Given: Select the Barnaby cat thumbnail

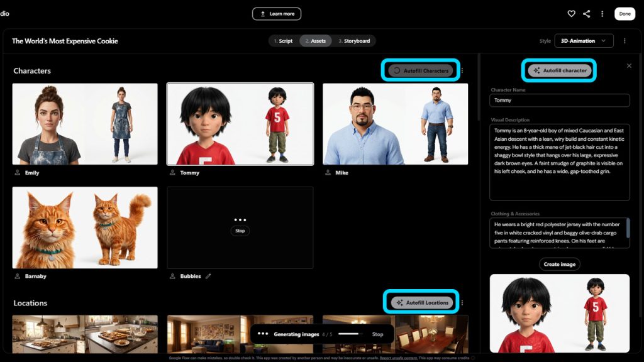Looking at the screenshot, I should (x=85, y=228).
